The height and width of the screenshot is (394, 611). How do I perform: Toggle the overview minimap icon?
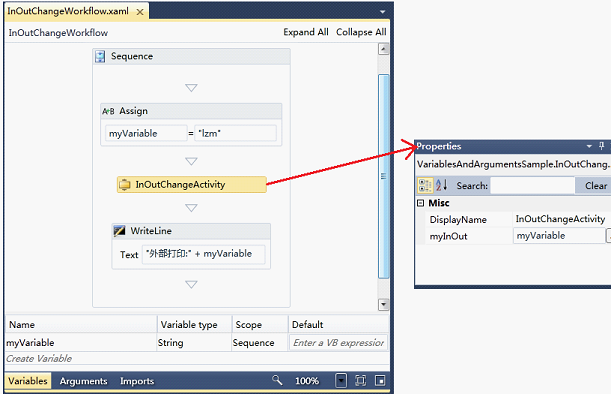380,380
